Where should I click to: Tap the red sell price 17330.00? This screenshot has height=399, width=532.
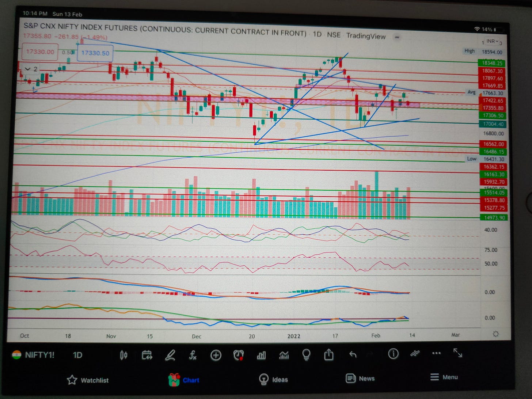pos(40,52)
